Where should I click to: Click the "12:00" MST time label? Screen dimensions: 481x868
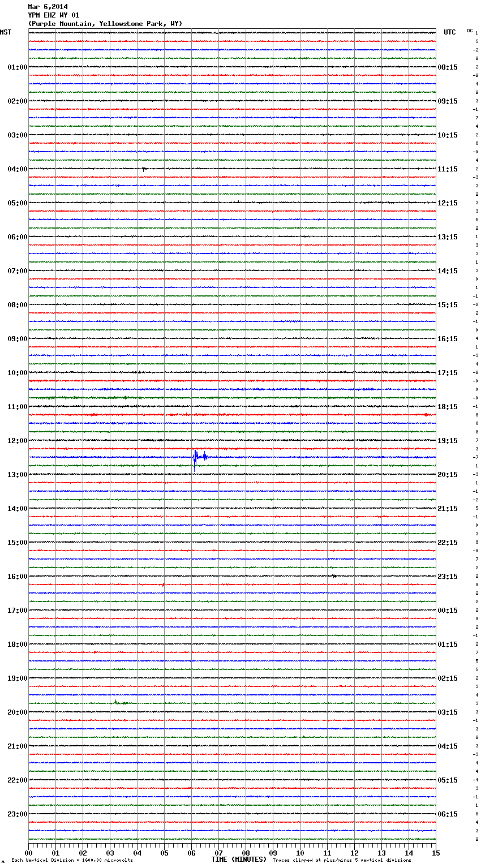(x=18, y=441)
